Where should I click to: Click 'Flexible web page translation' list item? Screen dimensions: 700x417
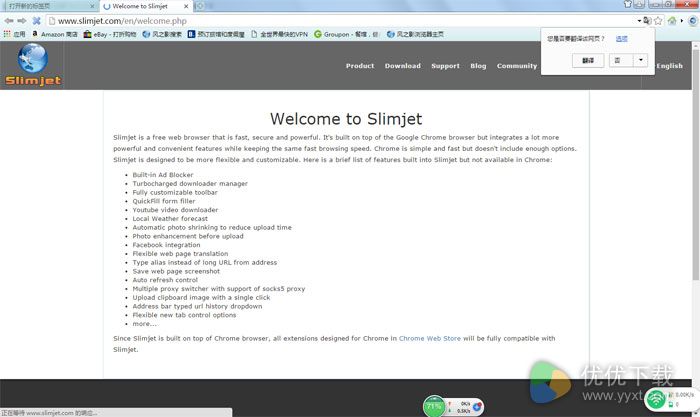(x=180, y=254)
